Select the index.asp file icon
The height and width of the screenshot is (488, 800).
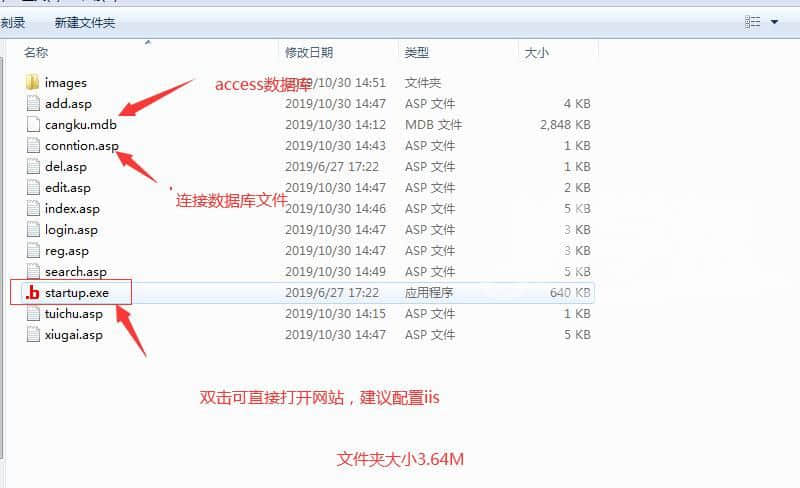(32, 209)
